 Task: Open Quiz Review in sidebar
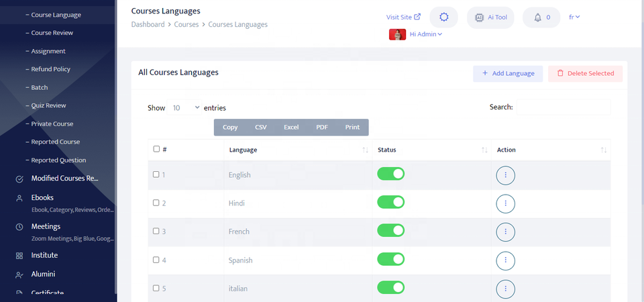tap(48, 105)
